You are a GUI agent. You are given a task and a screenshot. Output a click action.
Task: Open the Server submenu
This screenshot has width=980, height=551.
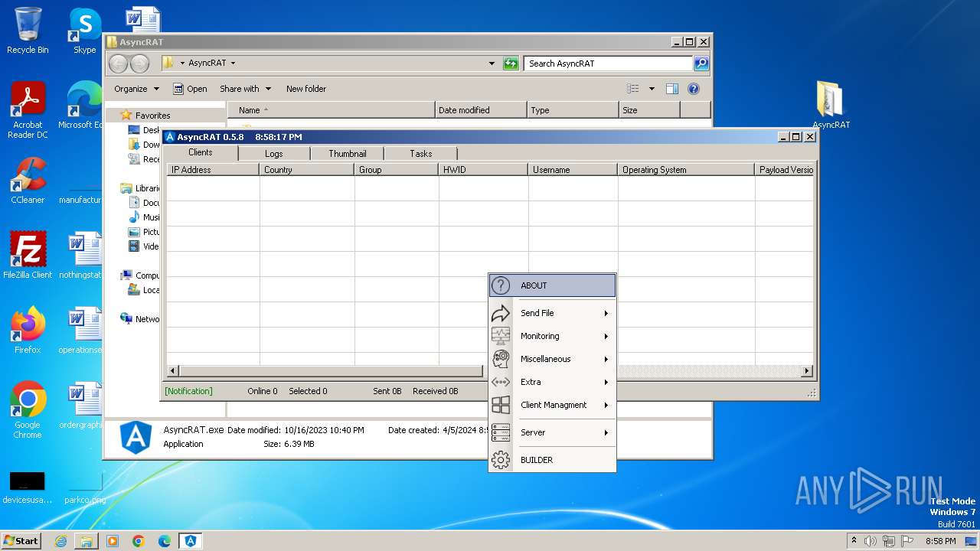[552, 432]
